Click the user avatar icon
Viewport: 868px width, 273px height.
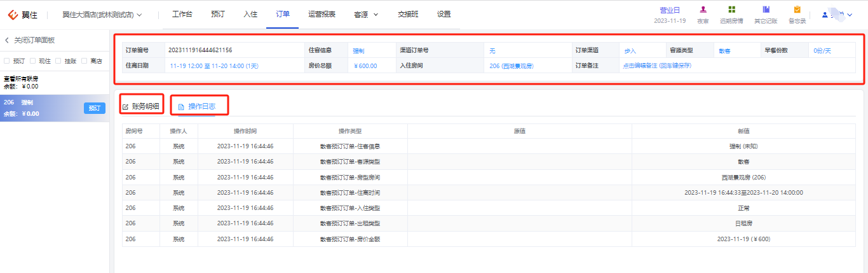pyautogui.click(x=825, y=14)
